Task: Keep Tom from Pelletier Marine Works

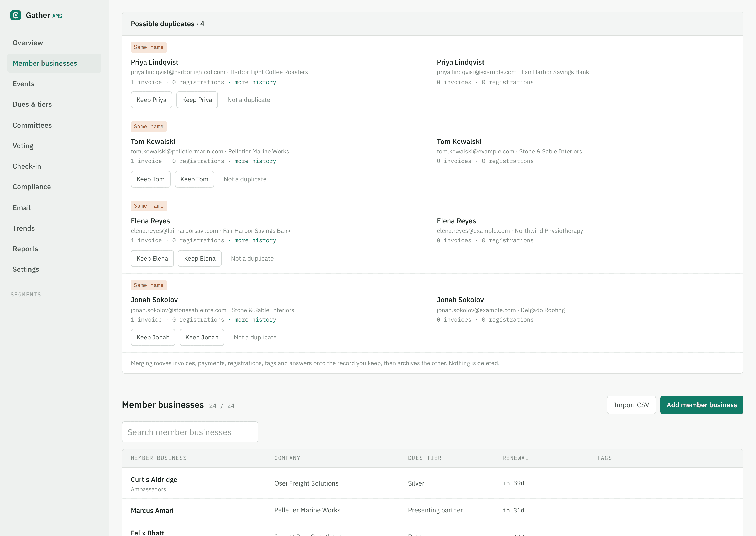Action: click(x=150, y=179)
